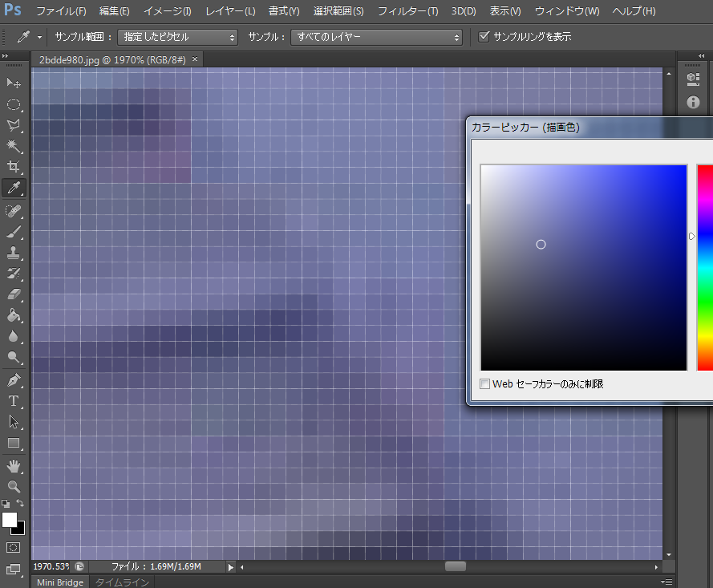The width and height of the screenshot is (713, 588).
Task: Select the Magic Wand tool
Action: [x=14, y=145]
